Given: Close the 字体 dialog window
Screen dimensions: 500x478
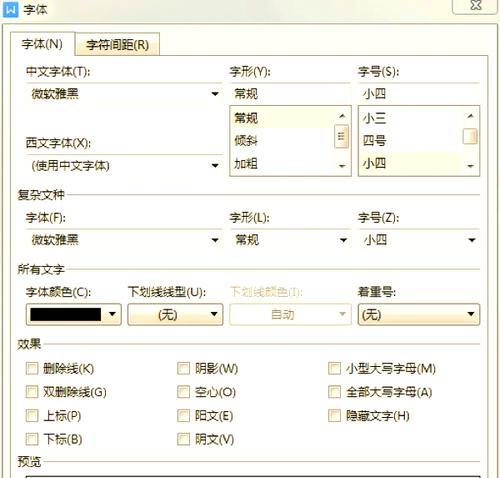Looking at the screenshot, I should pyautogui.click(x=476, y=5).
